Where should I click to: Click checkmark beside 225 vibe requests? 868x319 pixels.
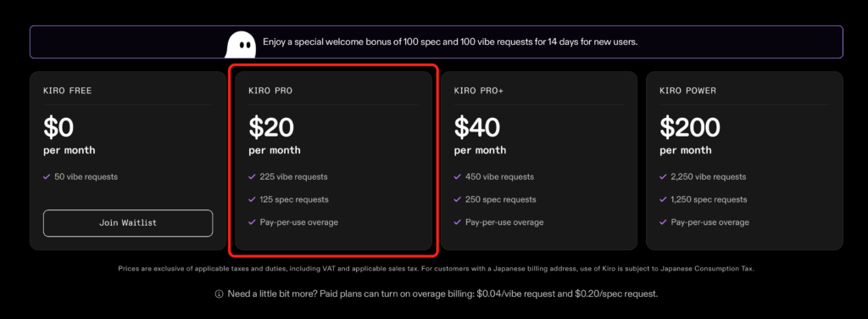pyautogui.click(x=252, y=176)
